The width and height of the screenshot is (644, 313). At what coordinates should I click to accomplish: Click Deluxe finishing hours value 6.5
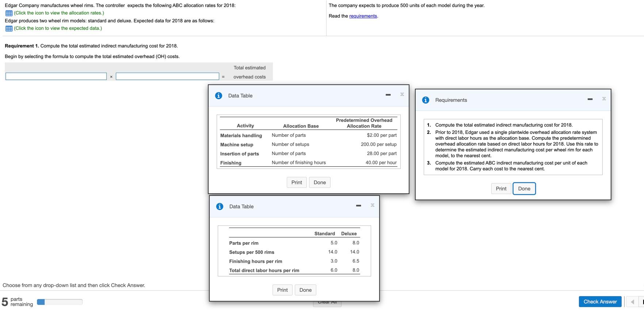point(356,261)
